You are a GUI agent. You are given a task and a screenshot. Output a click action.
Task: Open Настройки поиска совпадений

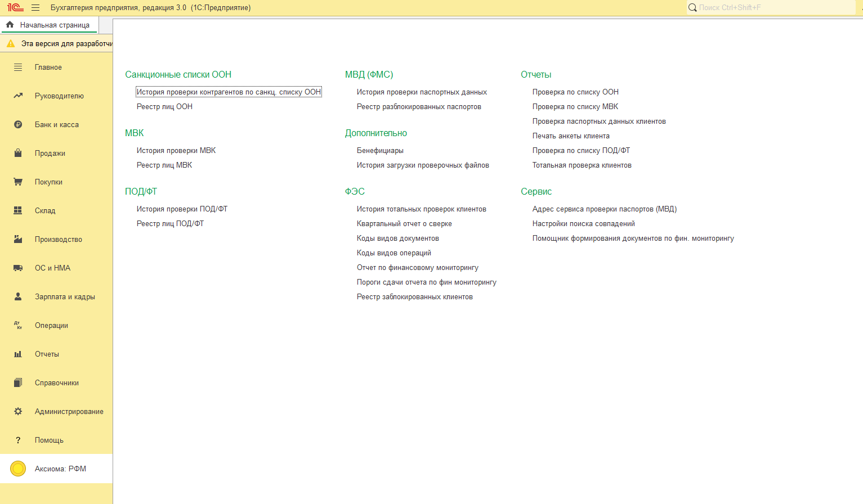pos(584,223)
